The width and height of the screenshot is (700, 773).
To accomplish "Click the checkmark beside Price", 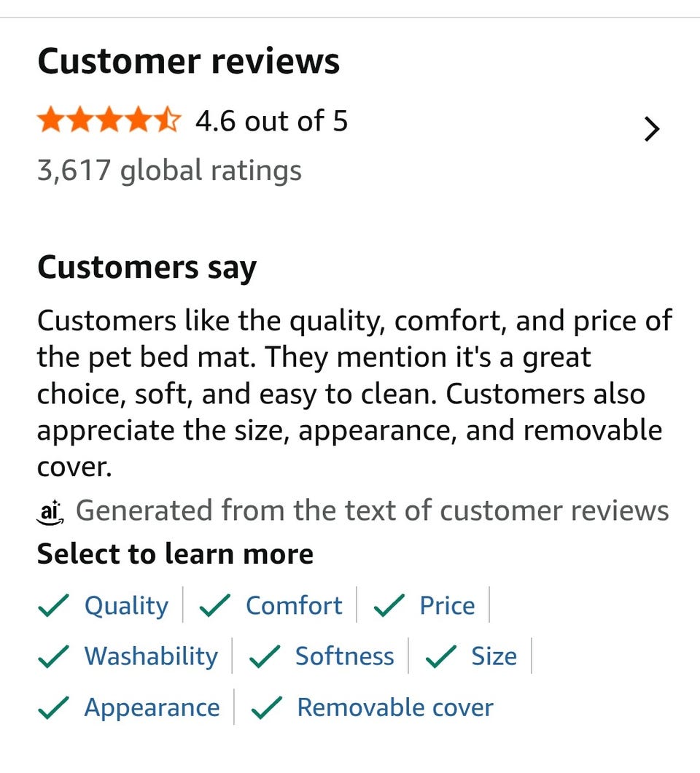I will [389, 606].
